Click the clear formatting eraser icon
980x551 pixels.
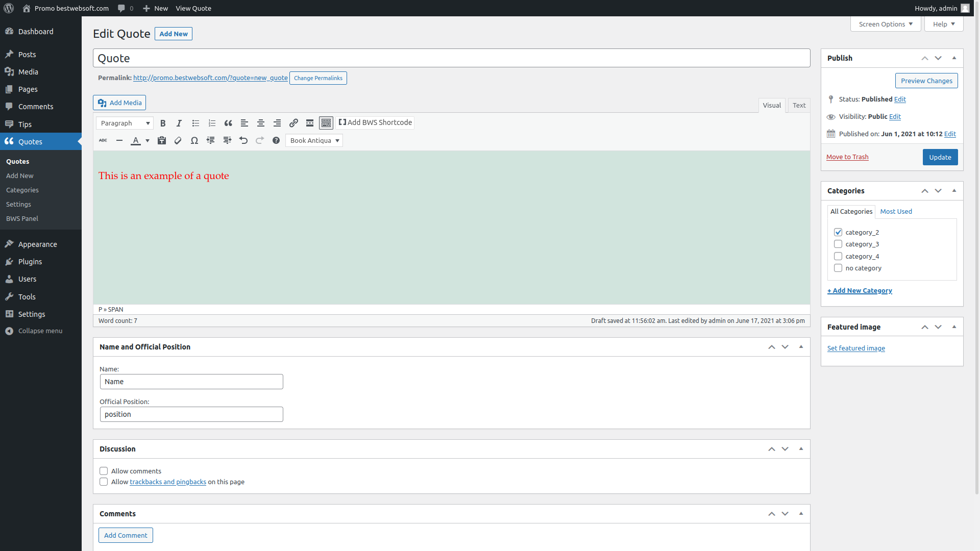click(x=178, y=140)
